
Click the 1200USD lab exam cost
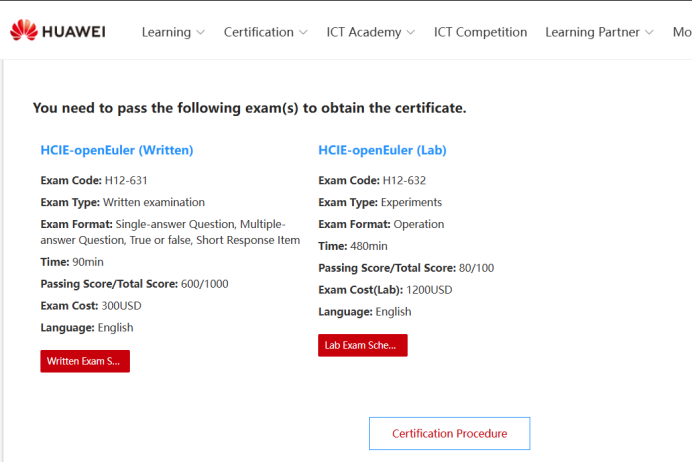click(429, 290)
